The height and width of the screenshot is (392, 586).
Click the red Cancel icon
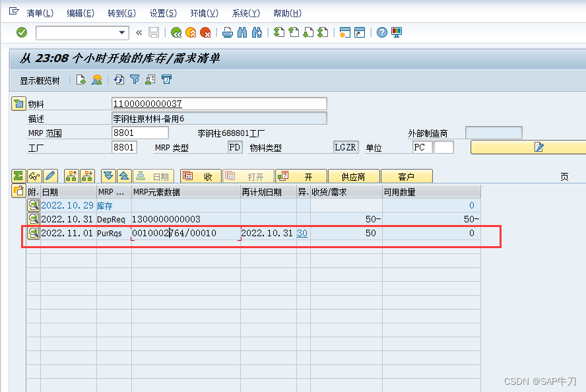[x=205, y=32]
